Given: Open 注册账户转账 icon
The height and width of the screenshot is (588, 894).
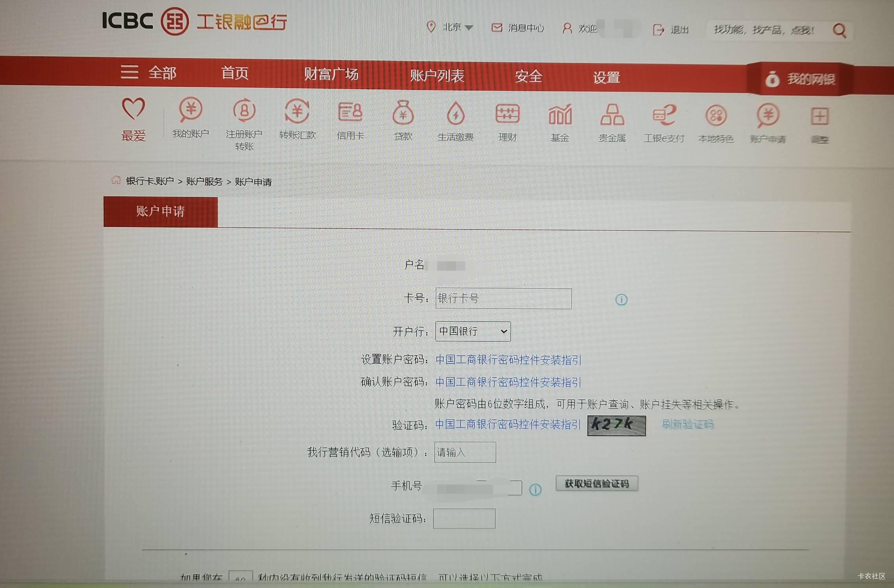Looking at the screenshot, I should 244,110.
